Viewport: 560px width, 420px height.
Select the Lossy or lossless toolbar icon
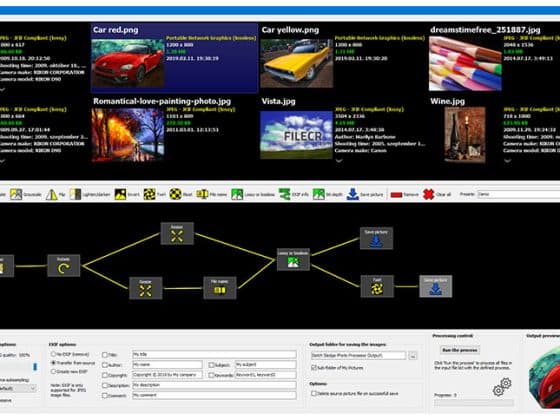click(x=237, y=194)
